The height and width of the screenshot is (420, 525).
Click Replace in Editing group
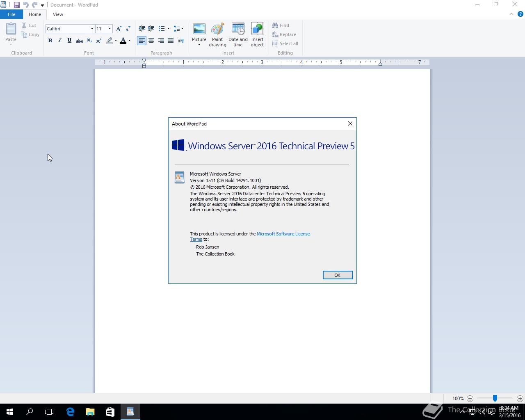pyautogui.click(x=284, y=34)
